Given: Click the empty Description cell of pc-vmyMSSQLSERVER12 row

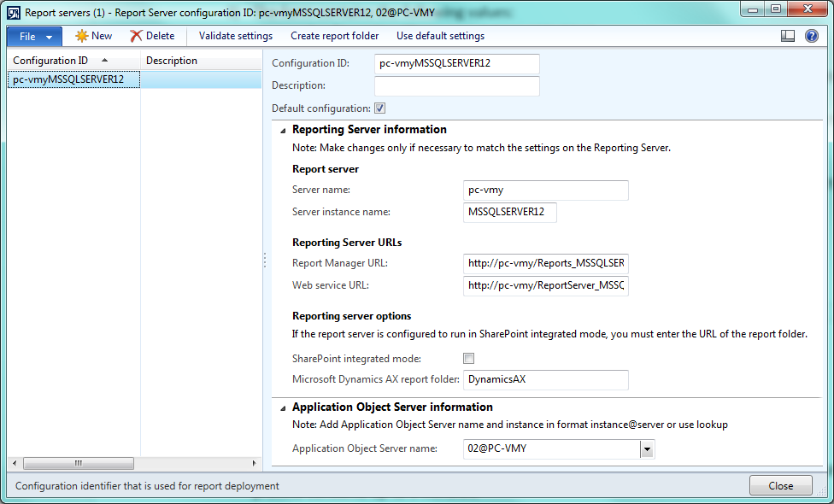Looking at the screenshot, I should click(x=201, y=79).
